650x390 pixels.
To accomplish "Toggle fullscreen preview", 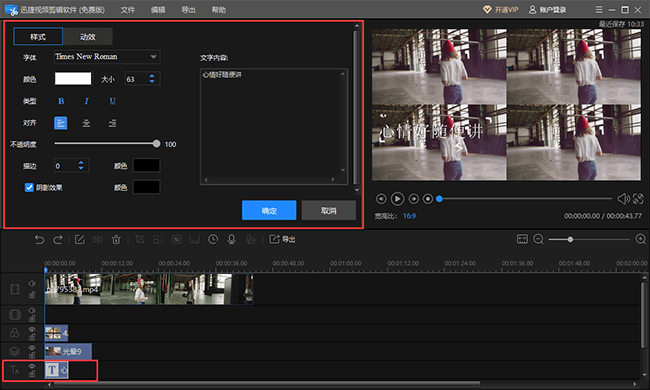I will pos(638,199).
